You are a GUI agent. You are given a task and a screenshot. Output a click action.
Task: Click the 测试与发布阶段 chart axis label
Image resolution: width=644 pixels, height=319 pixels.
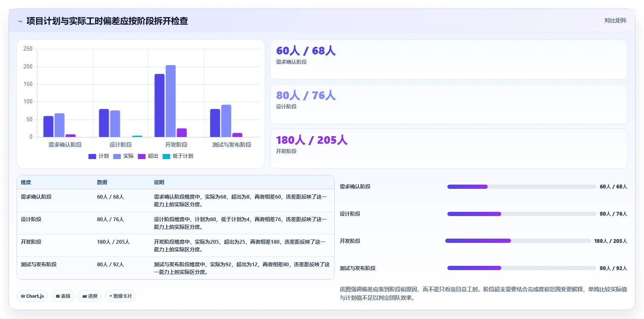tap(232, 145)
